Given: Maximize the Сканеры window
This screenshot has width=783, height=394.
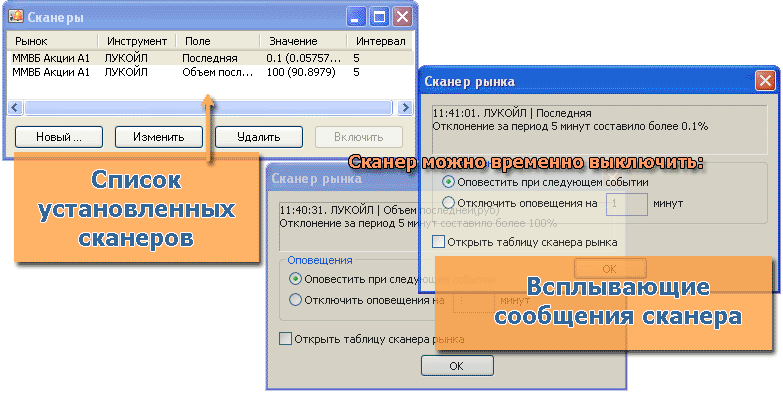Looking at the screenshot, I should click(x=380, y=17).
